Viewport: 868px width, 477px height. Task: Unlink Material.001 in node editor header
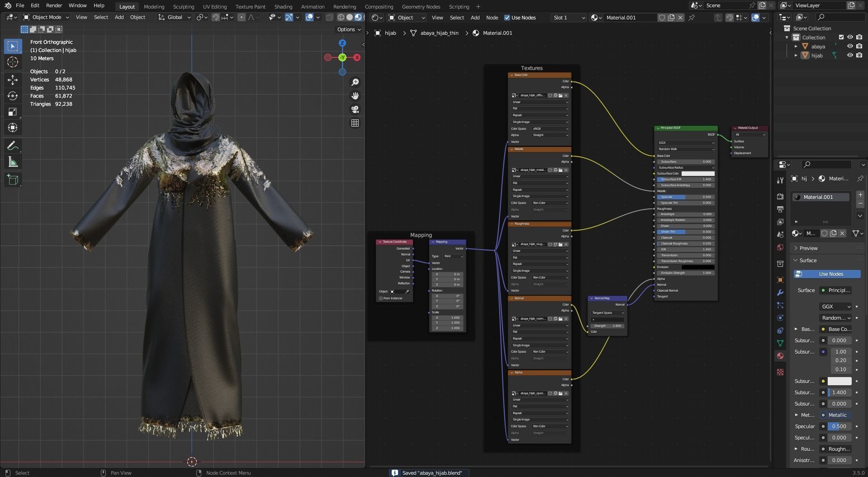pyautogui.click(x=680, y=18)
